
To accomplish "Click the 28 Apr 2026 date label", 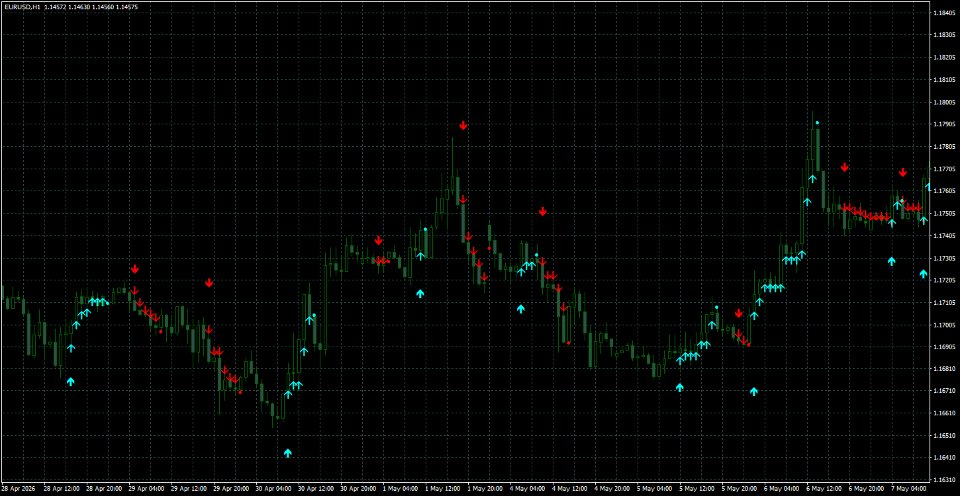I will [17, 489].
